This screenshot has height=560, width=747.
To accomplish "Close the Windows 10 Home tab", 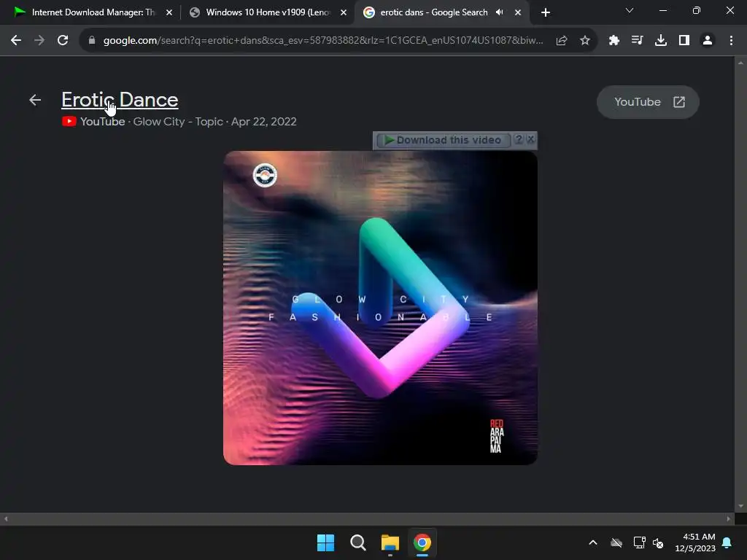I will [x=344, y=12].
